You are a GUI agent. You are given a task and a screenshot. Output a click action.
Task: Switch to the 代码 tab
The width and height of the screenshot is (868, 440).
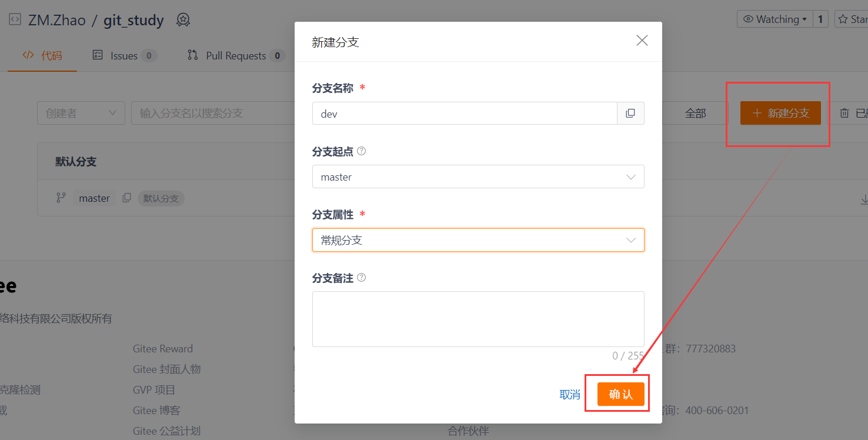pos(42,56)
